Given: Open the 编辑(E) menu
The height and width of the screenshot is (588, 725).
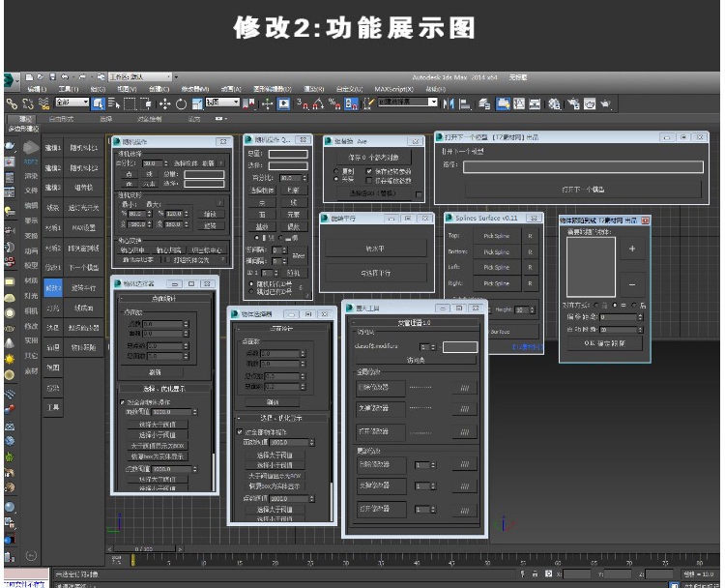Looking at the screenshot, I should [37, 89].
